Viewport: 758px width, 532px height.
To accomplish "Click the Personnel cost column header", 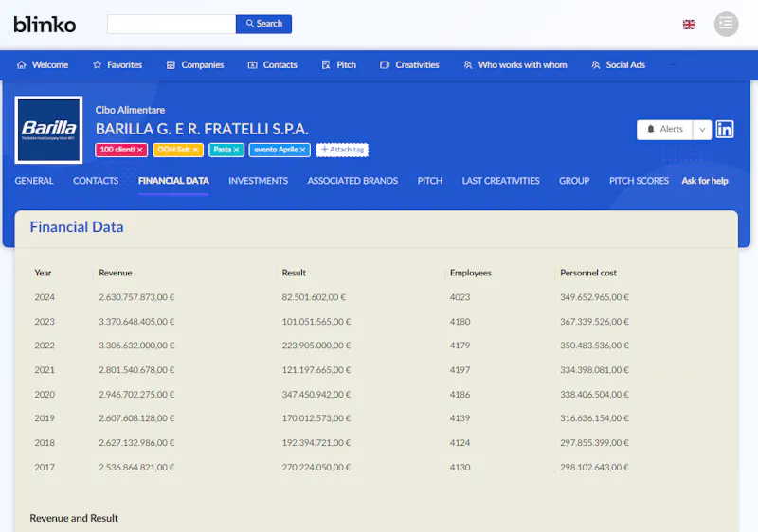I will (588, 273).
